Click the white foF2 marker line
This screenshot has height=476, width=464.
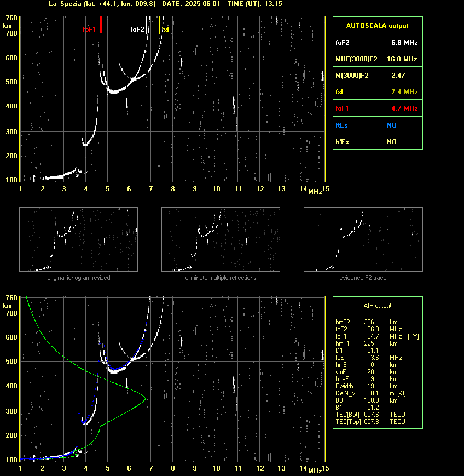click(x=147, y=25)
